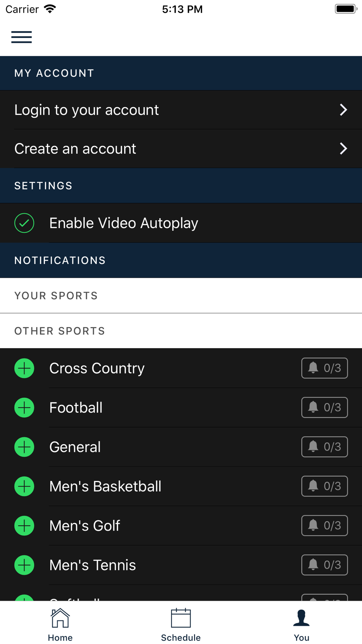This screenshot has height=644, width=362.
Task: Open the hamburger menu
Action: (21, 37)
